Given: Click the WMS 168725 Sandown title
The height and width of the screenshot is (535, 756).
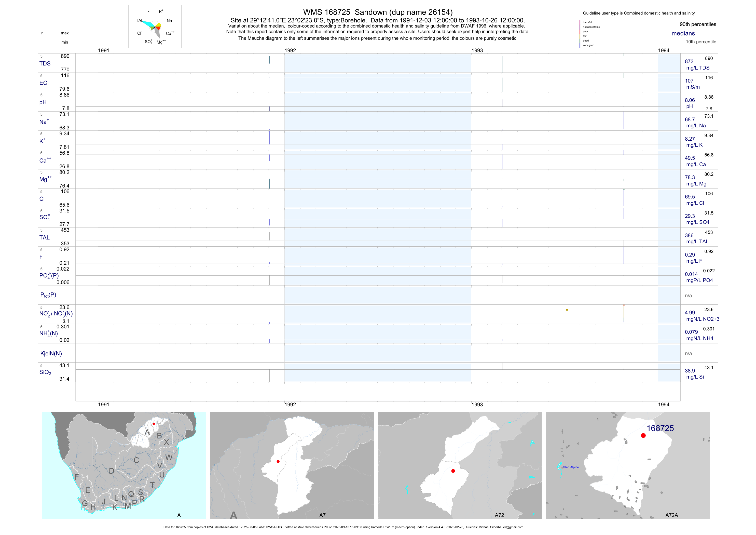Looking at the screenshot, I should click(x=378, y=12).
